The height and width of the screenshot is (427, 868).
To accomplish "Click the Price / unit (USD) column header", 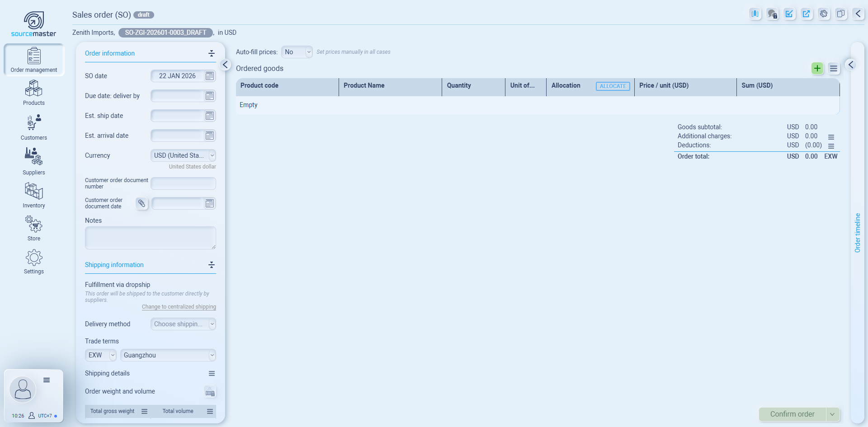I will pyautogui.click(x=685, y=86).
